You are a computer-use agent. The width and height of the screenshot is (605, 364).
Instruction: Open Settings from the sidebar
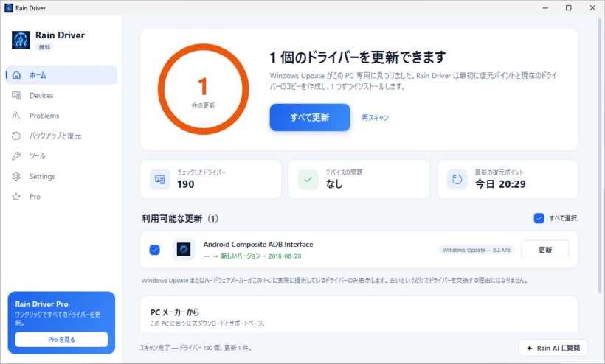[62, 176]
